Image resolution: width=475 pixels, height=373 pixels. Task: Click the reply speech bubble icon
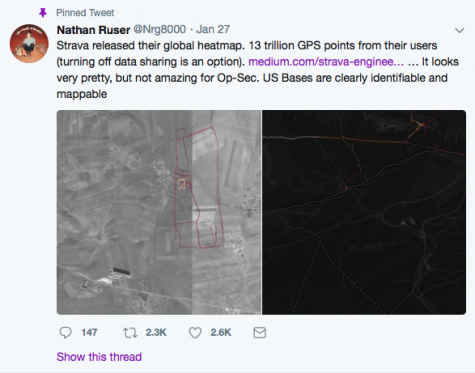point(65,332)
